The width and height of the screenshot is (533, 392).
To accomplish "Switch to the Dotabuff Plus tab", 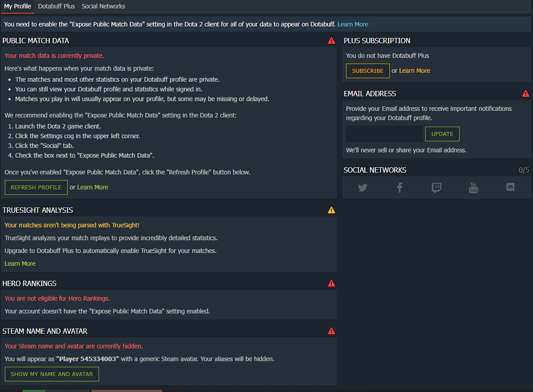I will coord(56,7).
